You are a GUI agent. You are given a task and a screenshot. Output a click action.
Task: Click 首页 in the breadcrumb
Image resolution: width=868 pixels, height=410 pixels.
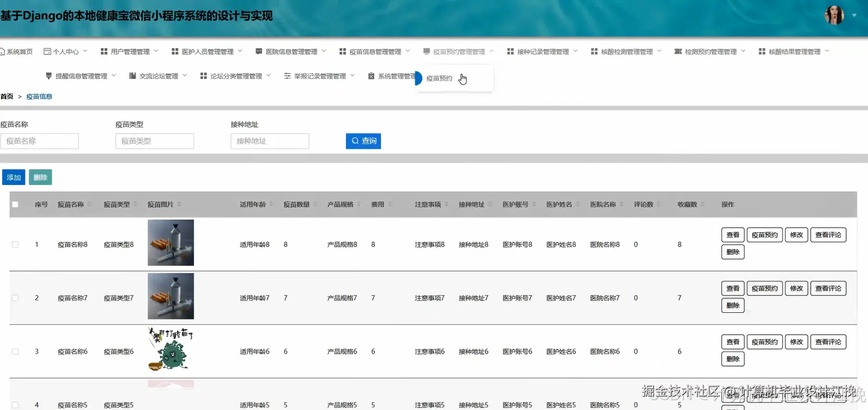tap(7, 97)
